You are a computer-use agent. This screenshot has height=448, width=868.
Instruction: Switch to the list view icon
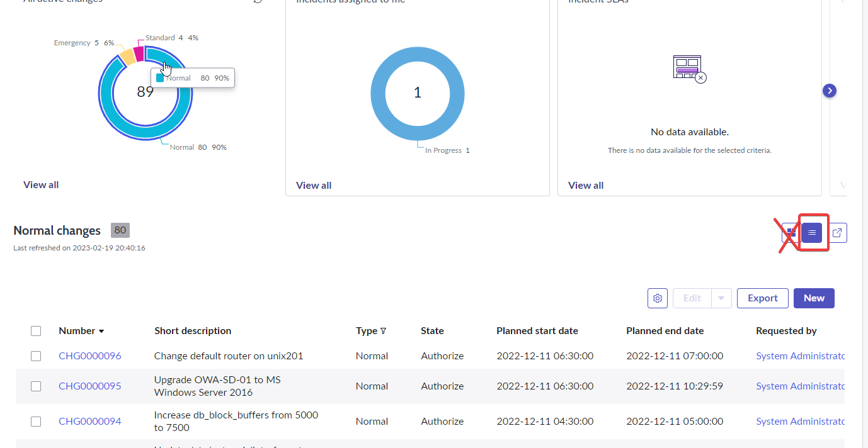[x=812, y=233]
